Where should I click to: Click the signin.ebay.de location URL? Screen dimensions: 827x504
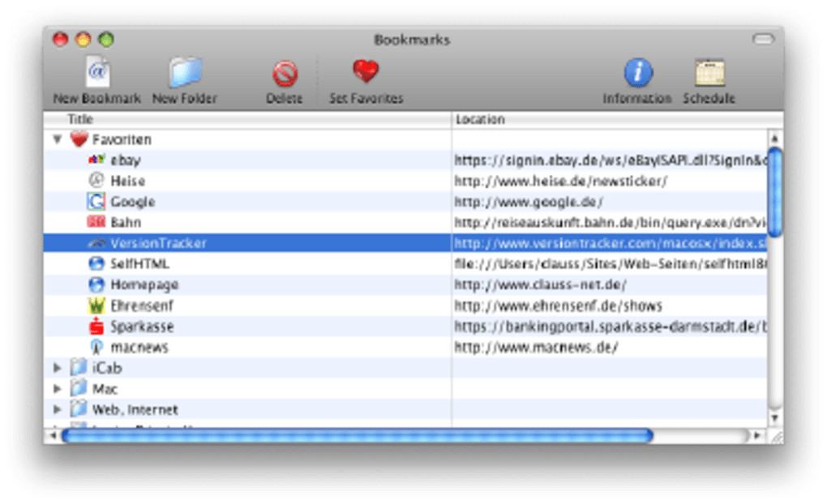(x=611, y=160)
